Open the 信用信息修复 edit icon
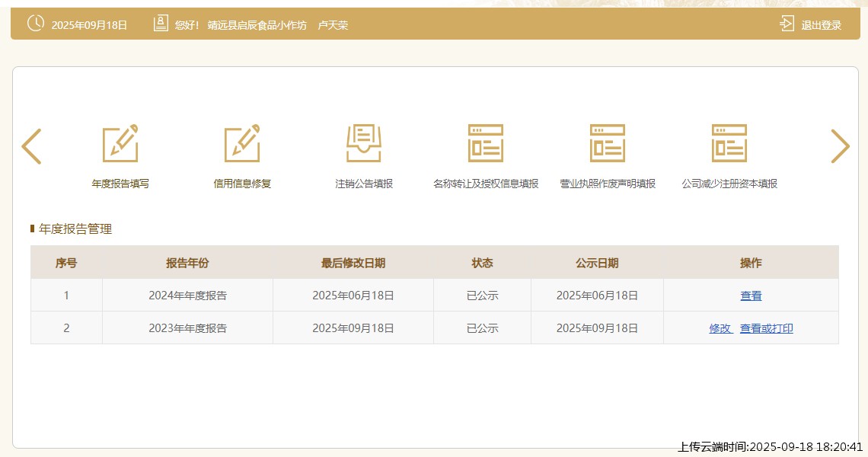The image size is (868, 457). pyautogui.click(x=242, y=143)
